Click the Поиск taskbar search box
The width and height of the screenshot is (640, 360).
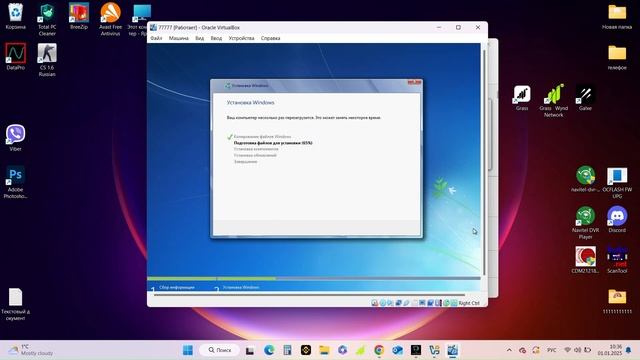(220, 350)
